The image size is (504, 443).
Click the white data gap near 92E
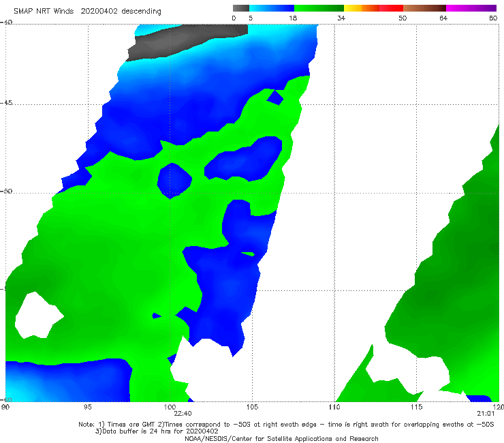38,316
